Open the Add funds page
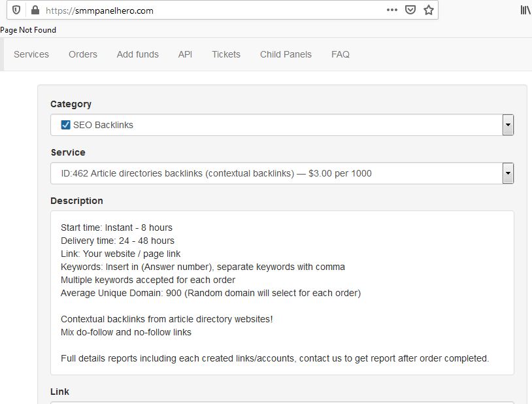Viewport: 532px width, 404px height. point(138,54)
